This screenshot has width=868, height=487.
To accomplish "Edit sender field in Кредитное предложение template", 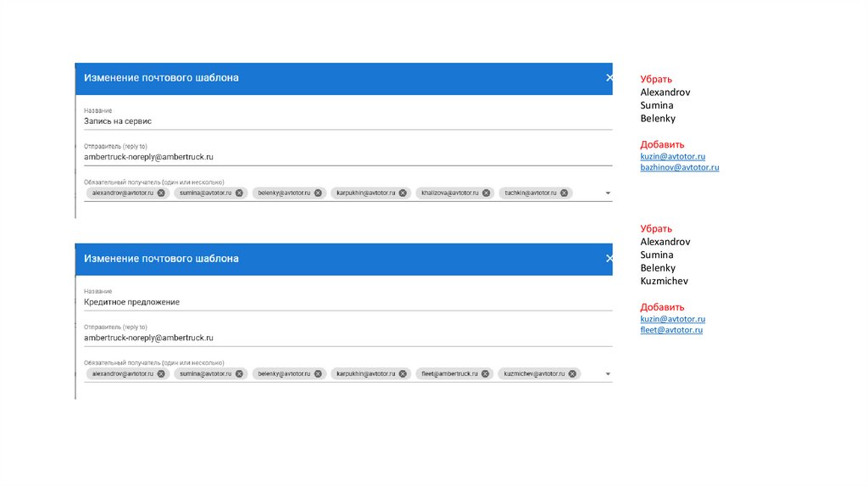I will coord(348,338).
